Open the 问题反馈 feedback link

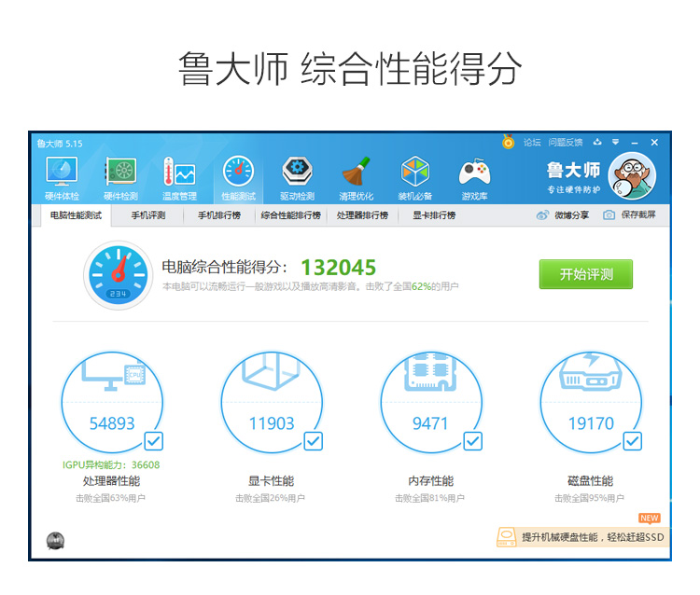click(566, 143)
